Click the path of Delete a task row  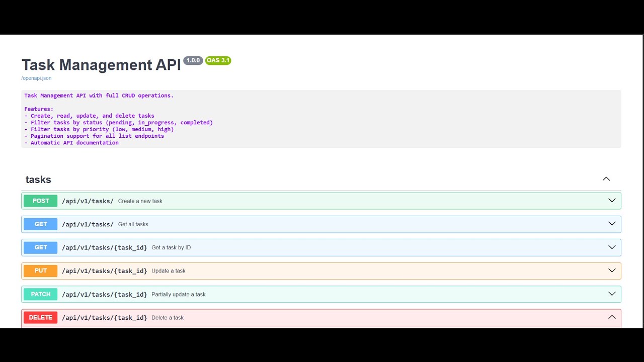pos(104,318)
